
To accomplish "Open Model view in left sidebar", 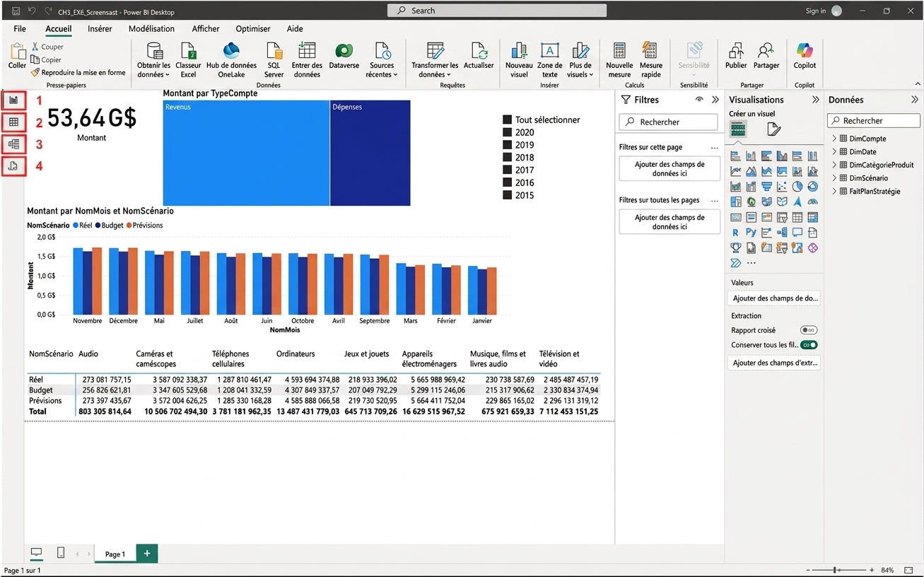I will click(13, 144).
